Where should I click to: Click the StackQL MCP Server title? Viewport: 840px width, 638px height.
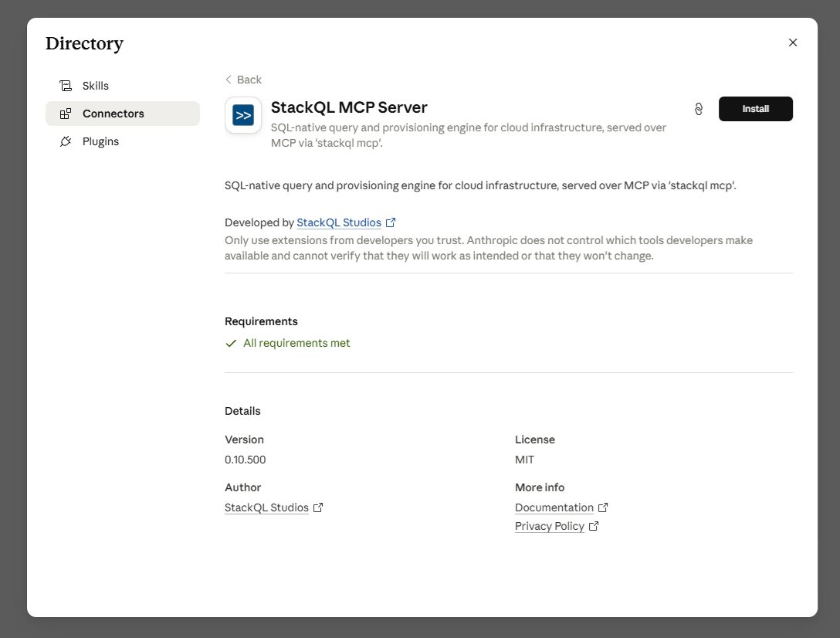click(349, 107)
